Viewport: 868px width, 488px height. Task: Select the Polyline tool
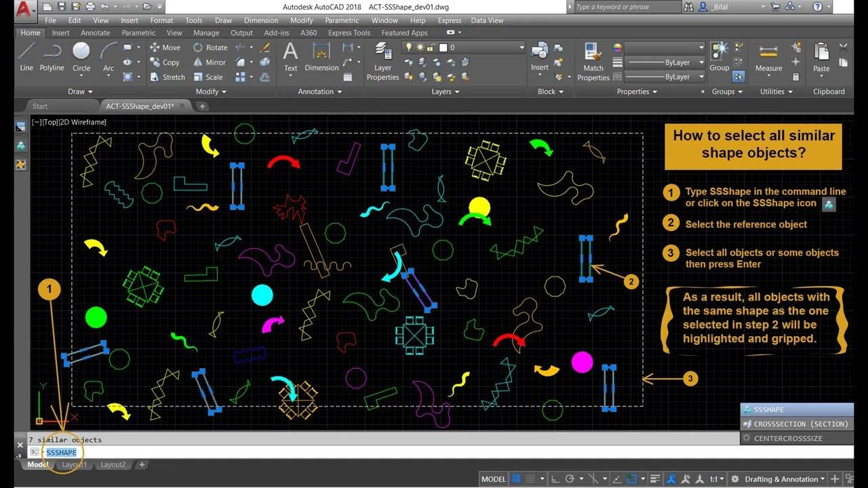click(x=52, y=56)
